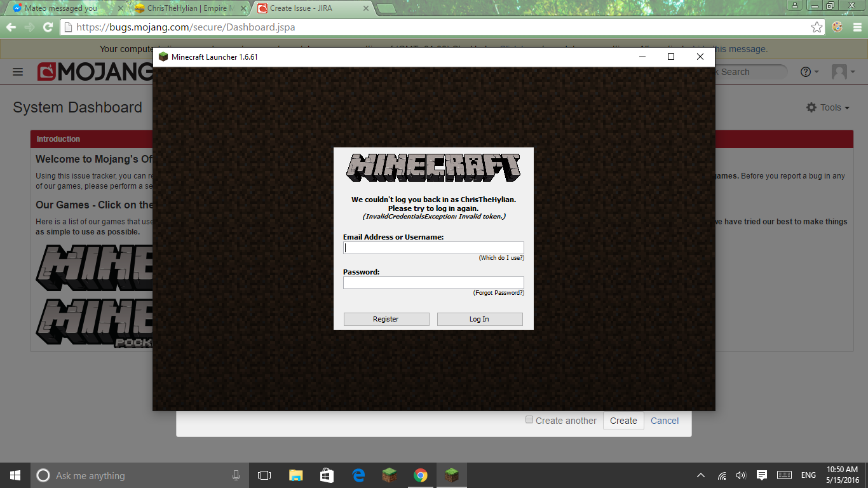Click the Introduction panel header on dashboard
The image size is (868, 488).
(442, 139)
